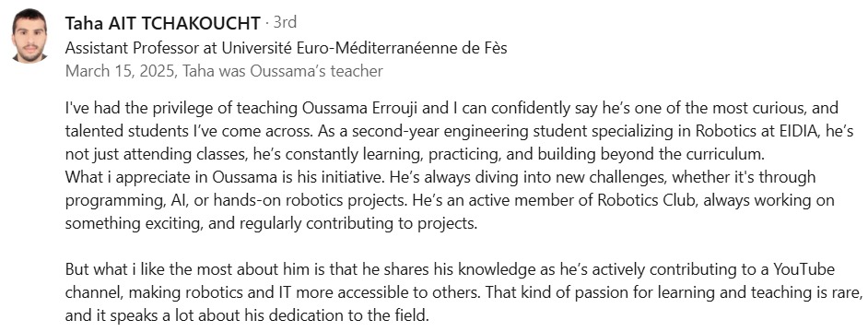Click 'Université Euro-Méditerranéenne de Fès' in the headline
Screen dimensions: 868x332
(x=364, y=48)
